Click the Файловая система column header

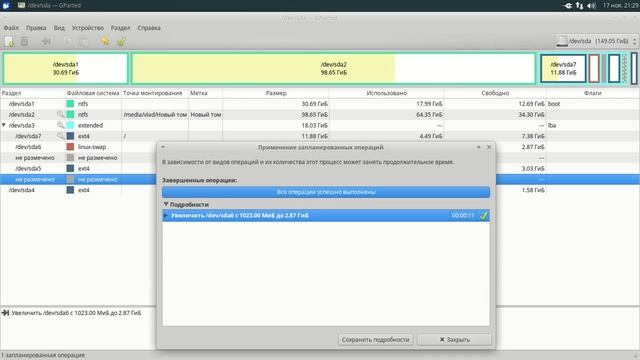93,93
